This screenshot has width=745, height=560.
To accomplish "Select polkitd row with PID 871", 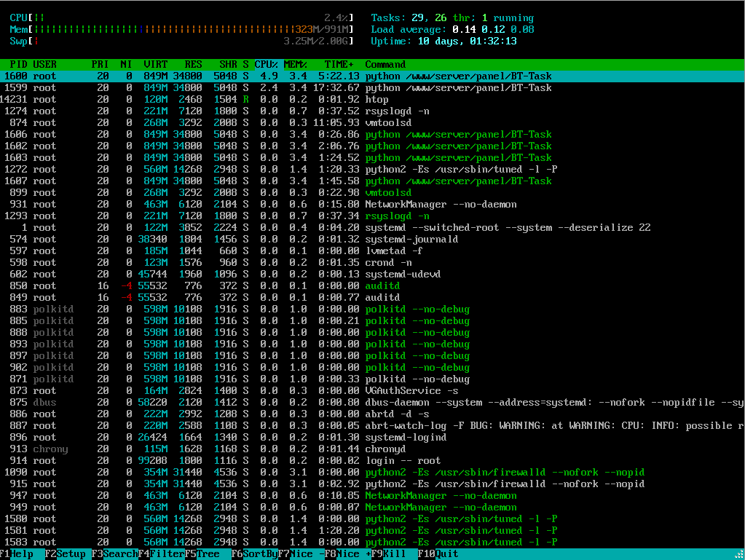I will point(372,379).
